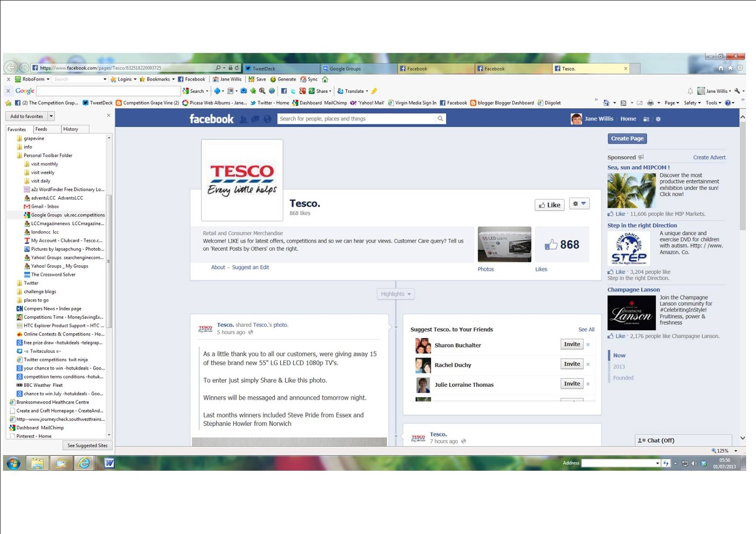Jump to 2013 in the page timeline

619,367
